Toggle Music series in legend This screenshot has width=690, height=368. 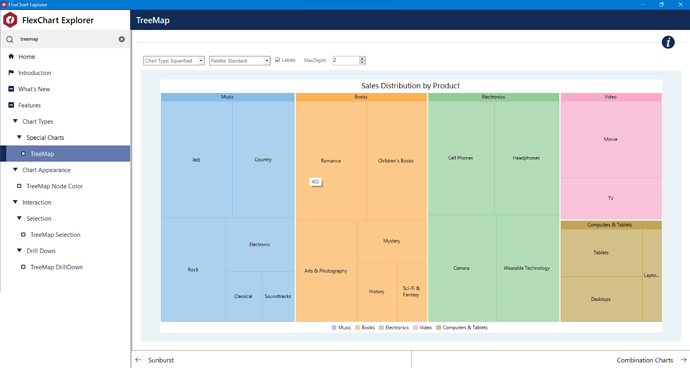coord(341,328)
